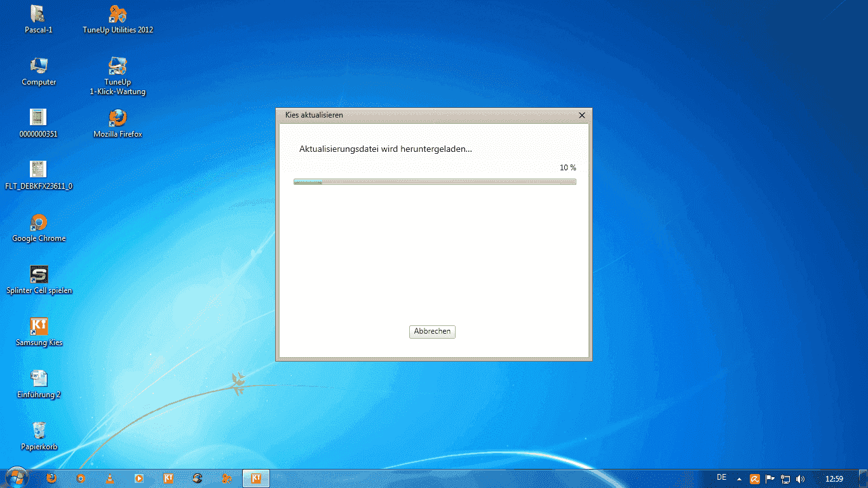
Task: Select the Computer desktop icon
Action: (x=39, y=71)
